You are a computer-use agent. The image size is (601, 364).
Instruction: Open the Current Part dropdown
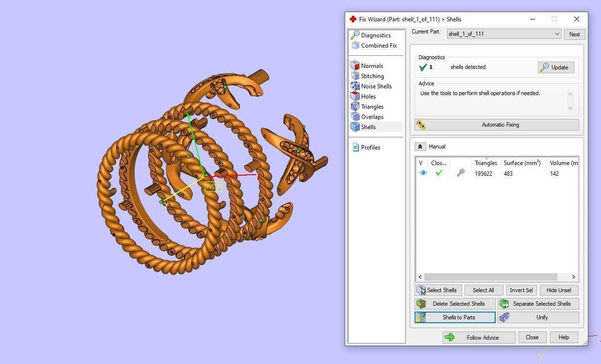[557, 34]
